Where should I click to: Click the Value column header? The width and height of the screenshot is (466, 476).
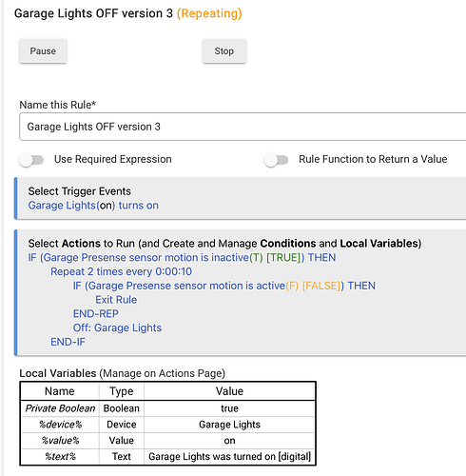coord(229,391)
